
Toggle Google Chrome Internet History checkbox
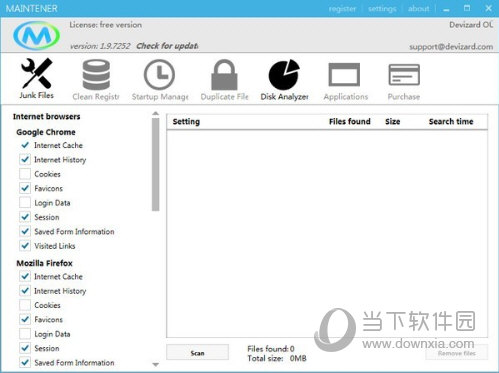click(x=25, y=159)
